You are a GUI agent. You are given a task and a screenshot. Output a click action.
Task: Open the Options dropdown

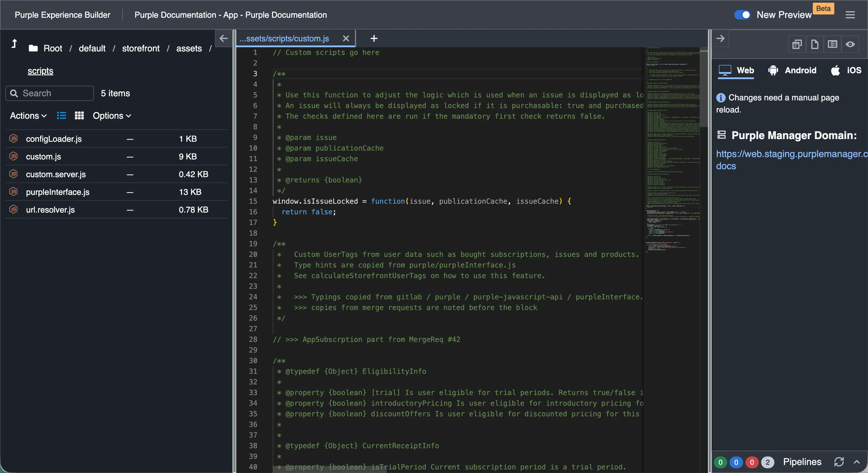click(112, 116)
